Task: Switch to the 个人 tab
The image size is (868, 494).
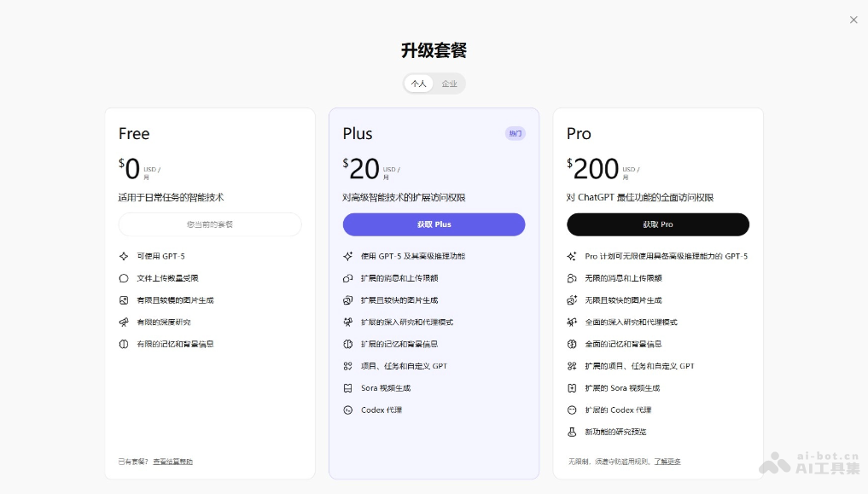Action: click(x=417, y=84)
